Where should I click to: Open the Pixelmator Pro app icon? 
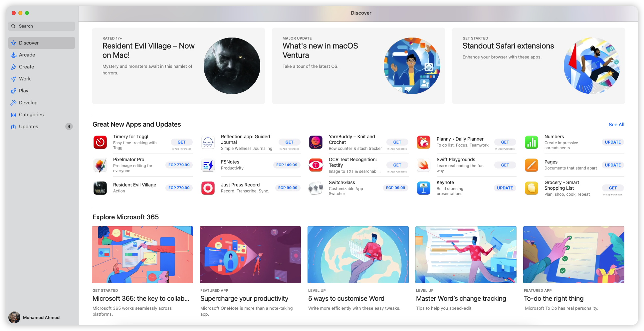(100, 165)
